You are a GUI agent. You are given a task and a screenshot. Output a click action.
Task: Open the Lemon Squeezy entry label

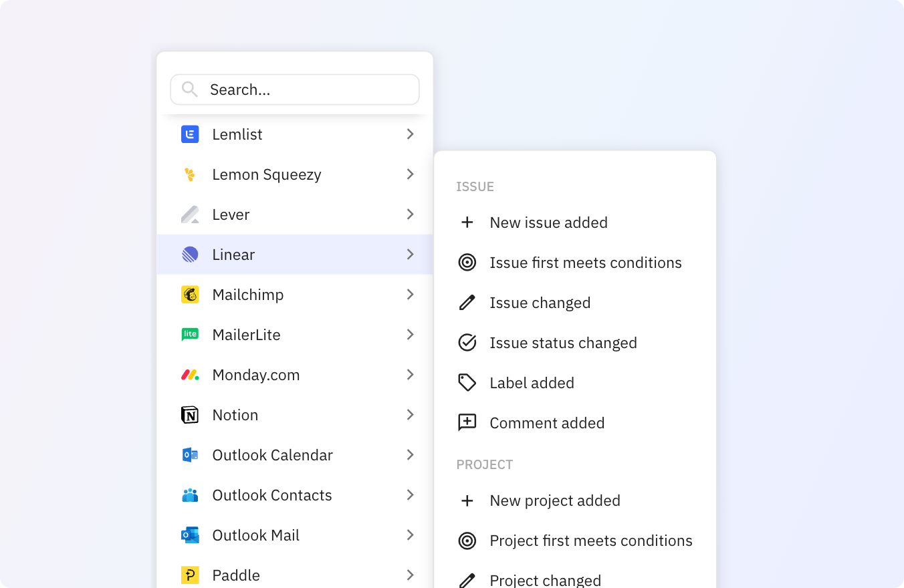(267, 174)
